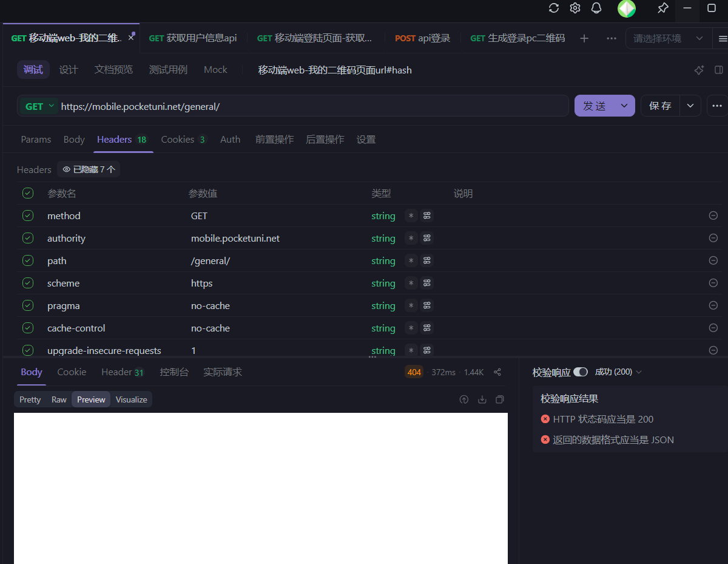Image resolution: width=728 pixels, height=564 pixels.
Task: Toggle the 校验响应 switch
Action: [581, 372]
